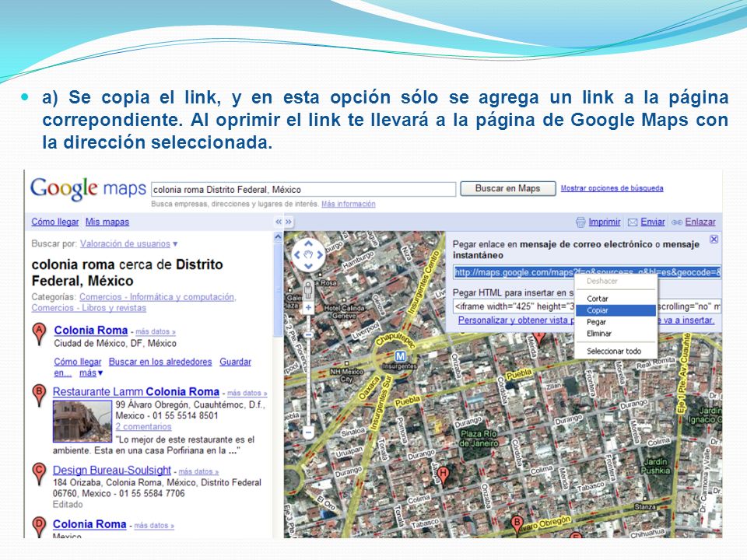Click the Enlazar link
The width and height of the screenshot is (747, 560).
point(700,222)
